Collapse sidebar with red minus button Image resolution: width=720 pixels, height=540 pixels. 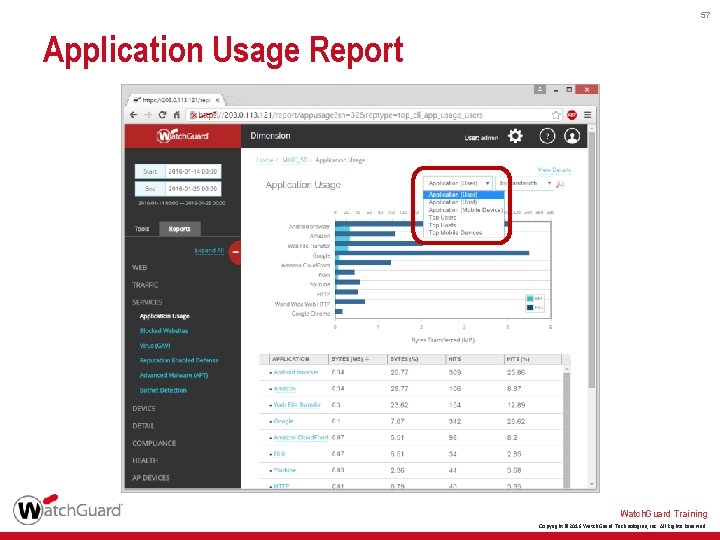235,252
